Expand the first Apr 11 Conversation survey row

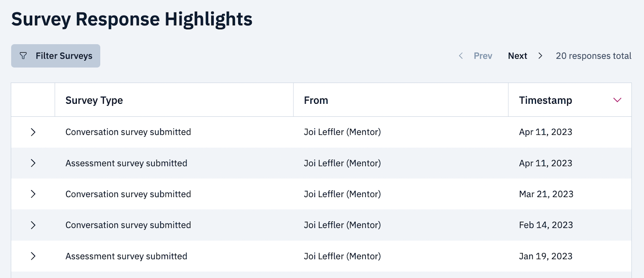(33, 132)
